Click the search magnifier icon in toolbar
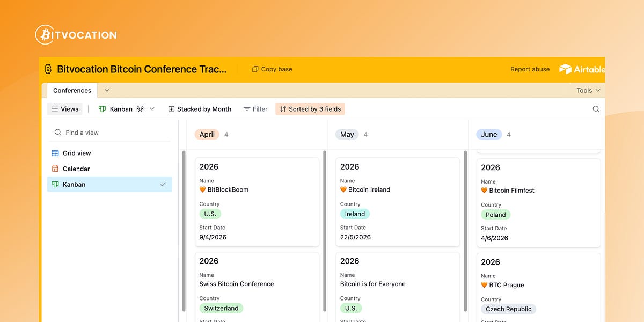644x322 pixels. (596, 109)
